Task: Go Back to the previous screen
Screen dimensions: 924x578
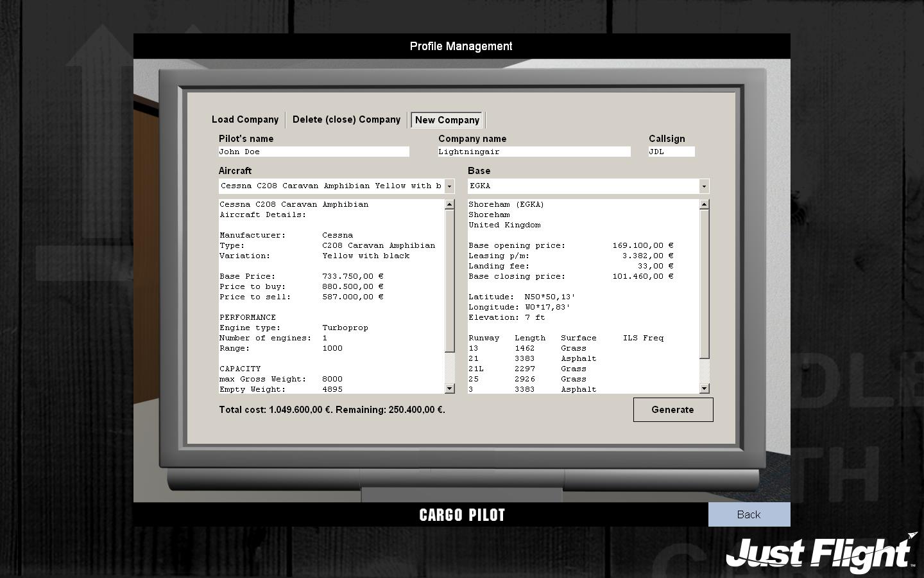Action: pos(749,514)
